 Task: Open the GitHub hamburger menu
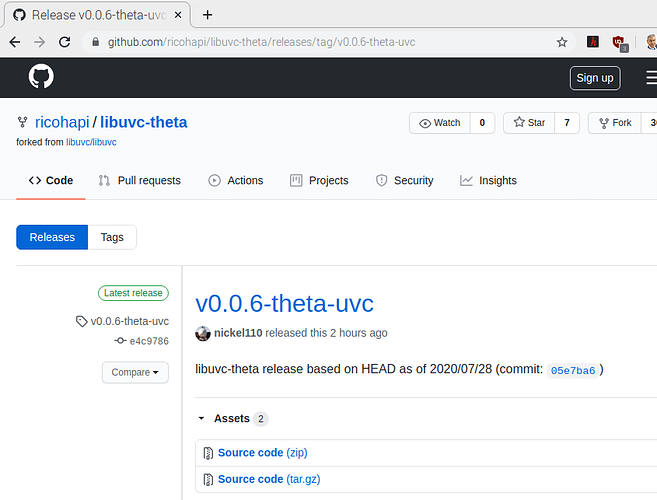651,78
